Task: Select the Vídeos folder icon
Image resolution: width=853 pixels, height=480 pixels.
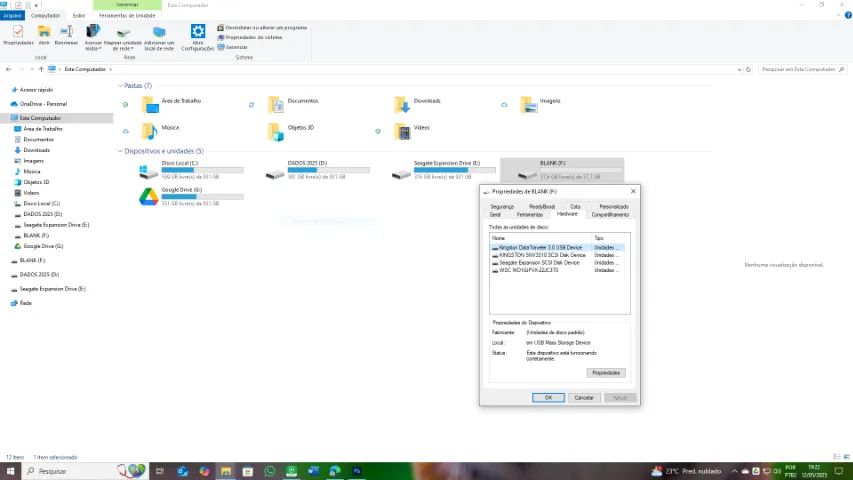Action: 403,131
